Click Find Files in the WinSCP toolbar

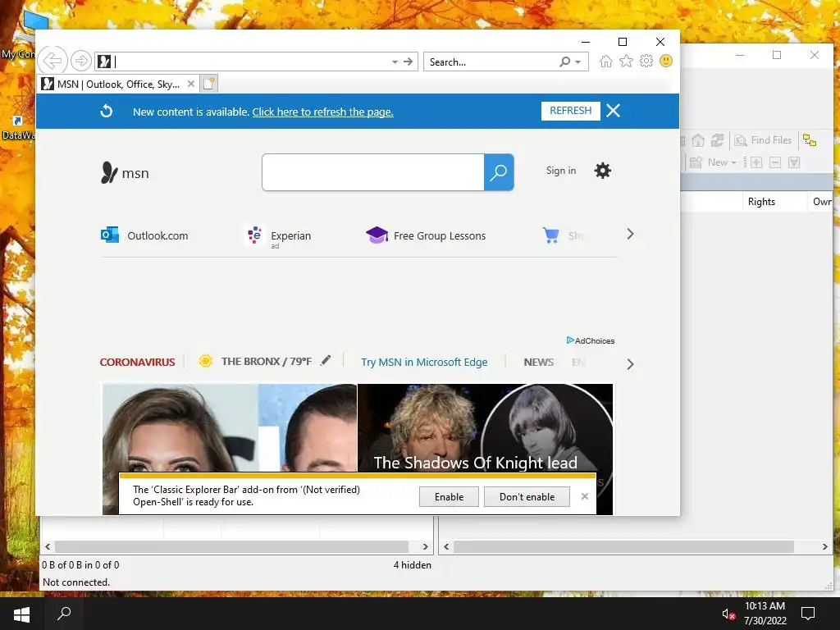(x=763, y=140)
